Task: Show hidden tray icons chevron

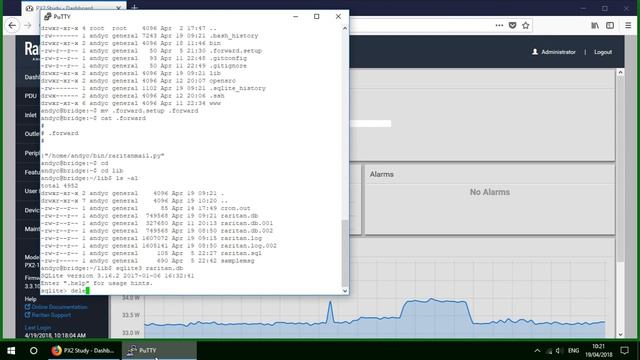Action: (x=537, y=351)
